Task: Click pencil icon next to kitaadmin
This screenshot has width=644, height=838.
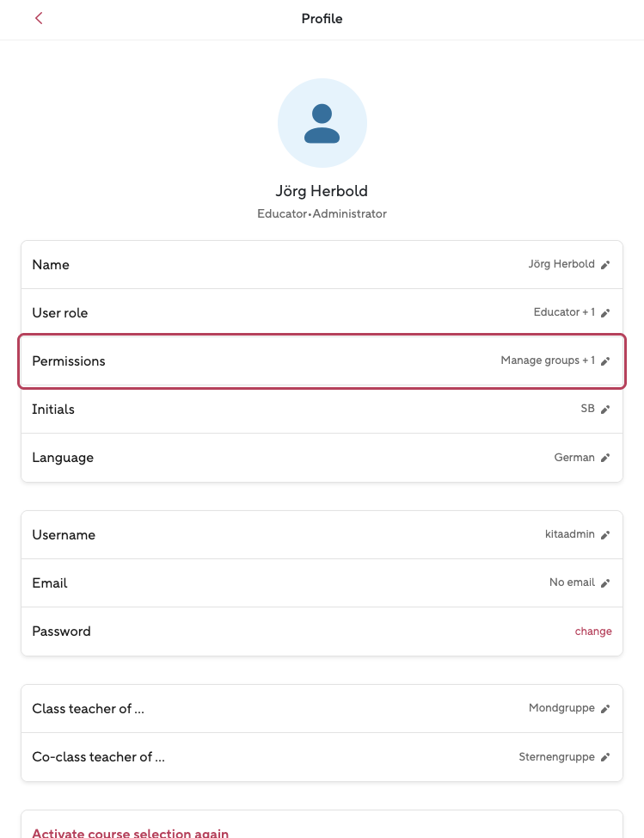Action: coord(605,535)
